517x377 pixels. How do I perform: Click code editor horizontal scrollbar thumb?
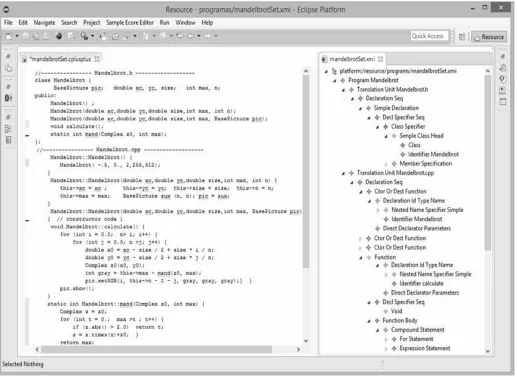(x=156, y=349)
